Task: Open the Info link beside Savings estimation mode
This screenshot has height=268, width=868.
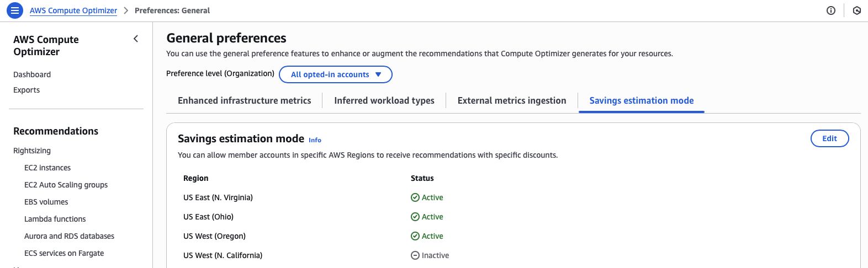Action: pos(315,140)
